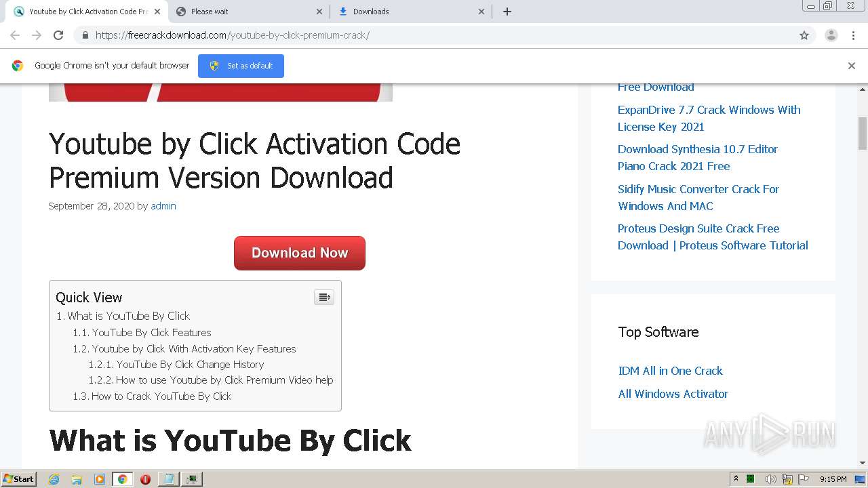Viewport: 868px width, 488px height.
Task: Open Download Synthesia 10.7 Editor link
Action: (x=697, y=157)
